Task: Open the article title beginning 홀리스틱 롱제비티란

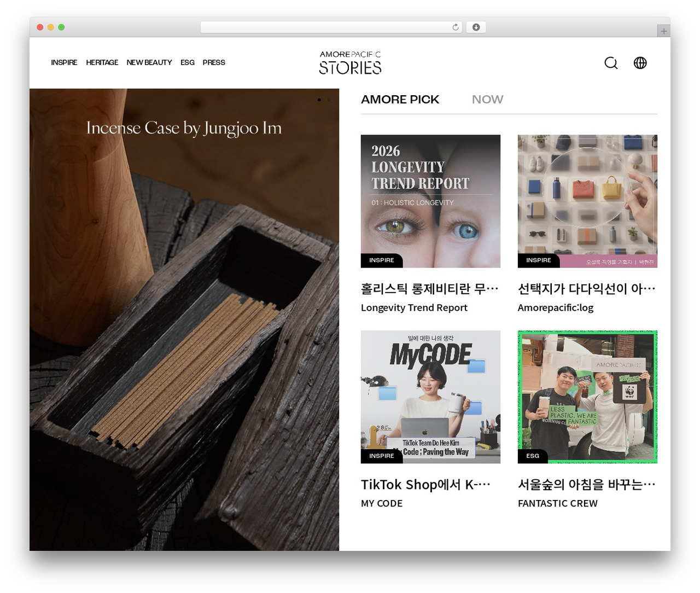Action: coord(430,288)
